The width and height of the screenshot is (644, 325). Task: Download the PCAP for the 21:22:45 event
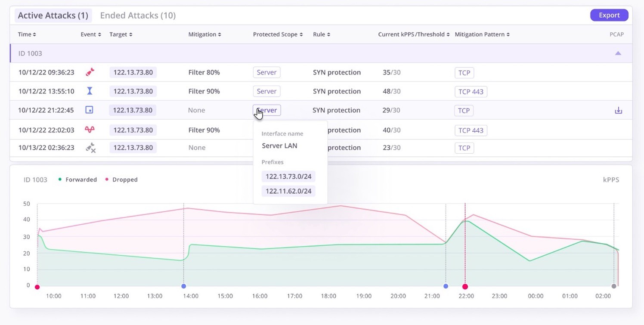click(619, 110)
